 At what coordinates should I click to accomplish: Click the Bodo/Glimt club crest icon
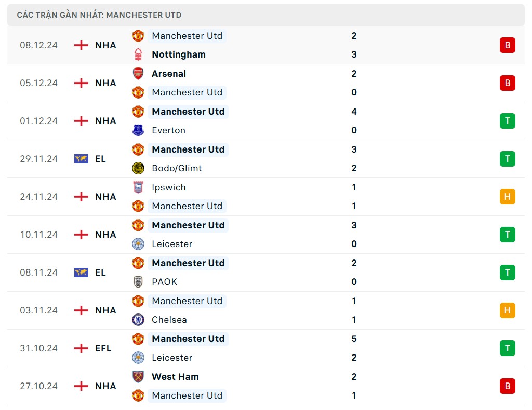pyautogui.click(x=138, y=168)
